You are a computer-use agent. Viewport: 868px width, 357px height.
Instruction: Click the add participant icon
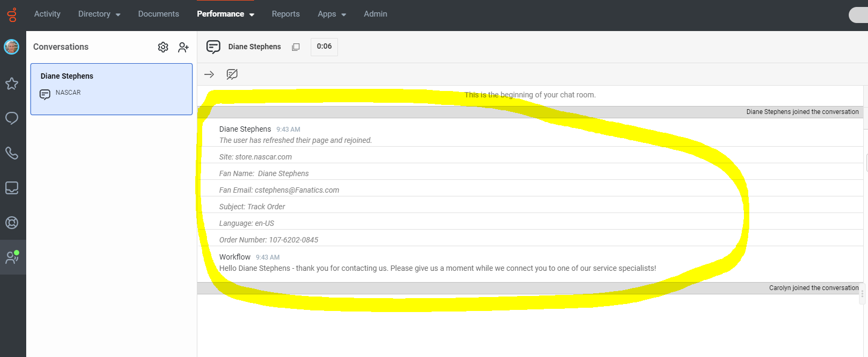(183, 47)
